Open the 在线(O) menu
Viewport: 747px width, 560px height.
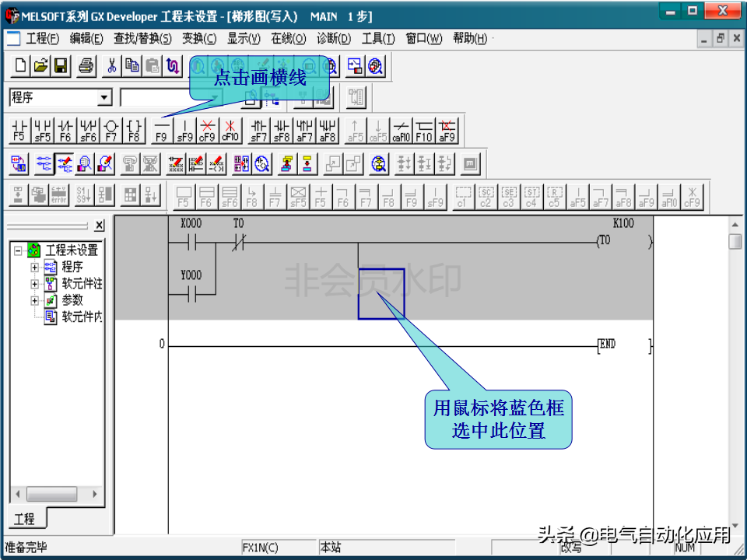click(288, 39)
